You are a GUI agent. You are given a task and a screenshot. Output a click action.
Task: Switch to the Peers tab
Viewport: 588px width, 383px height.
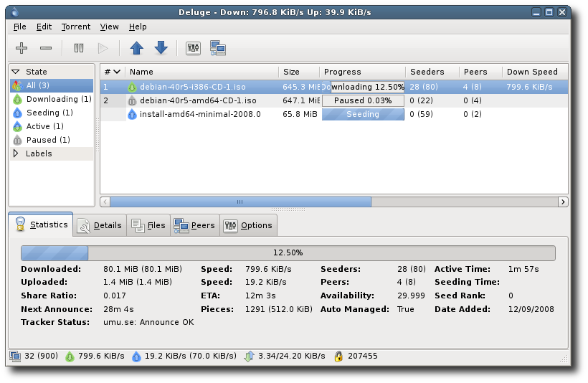coord(194,225)
